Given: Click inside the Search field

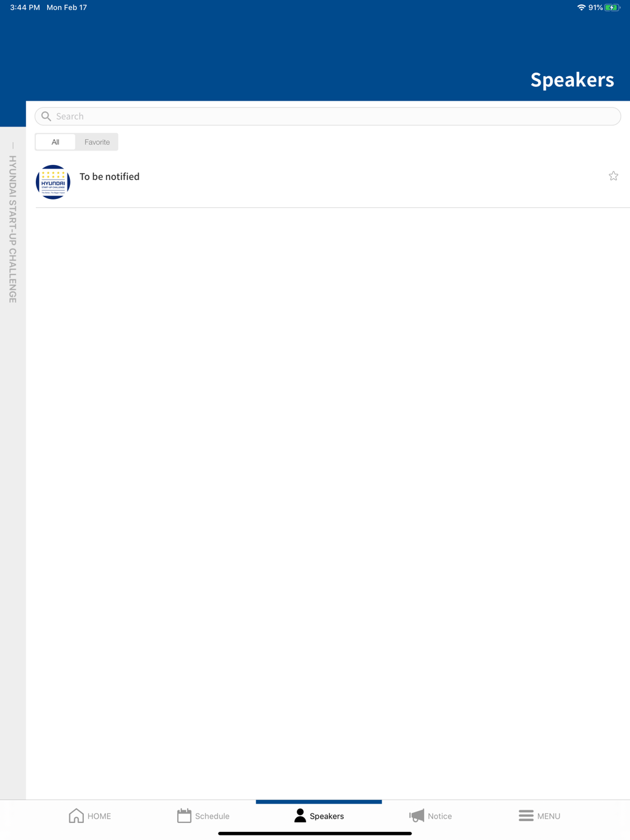Looking at the screenshot, I should coord(328,116).
